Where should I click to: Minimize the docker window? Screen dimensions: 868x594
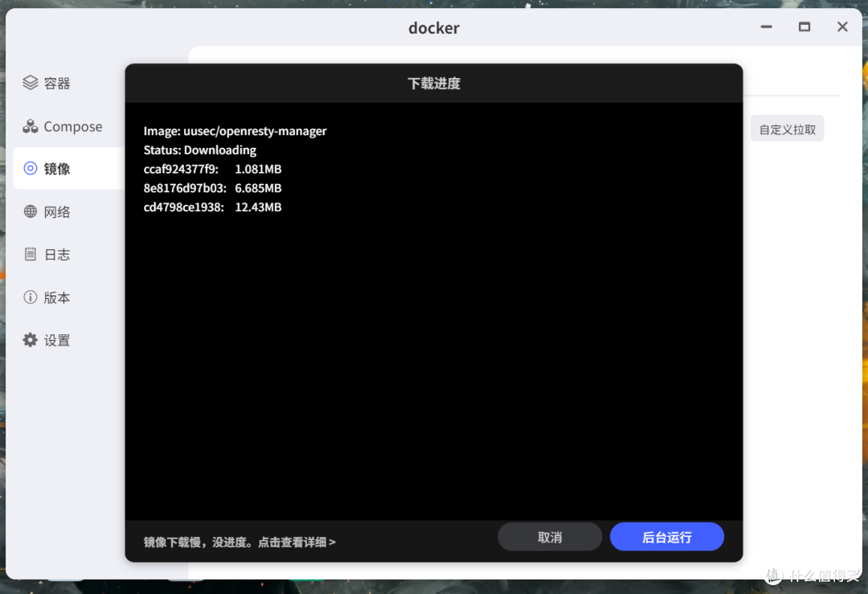point(766,27)
